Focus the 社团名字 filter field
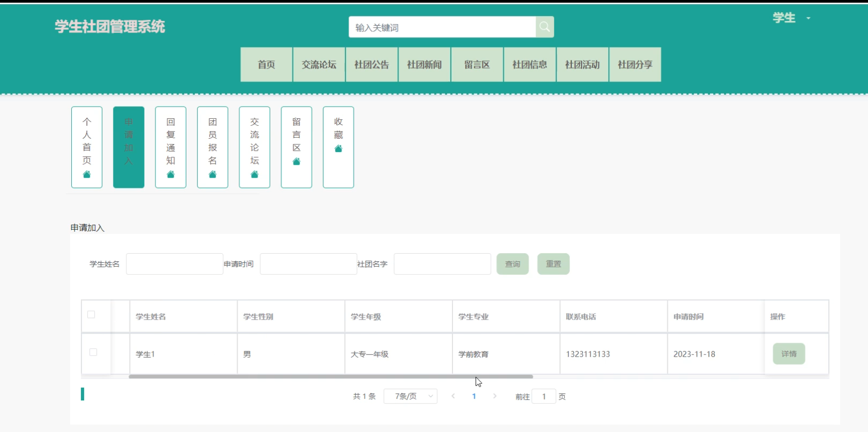Screen dimensions: 868x432 click(442, 264)
